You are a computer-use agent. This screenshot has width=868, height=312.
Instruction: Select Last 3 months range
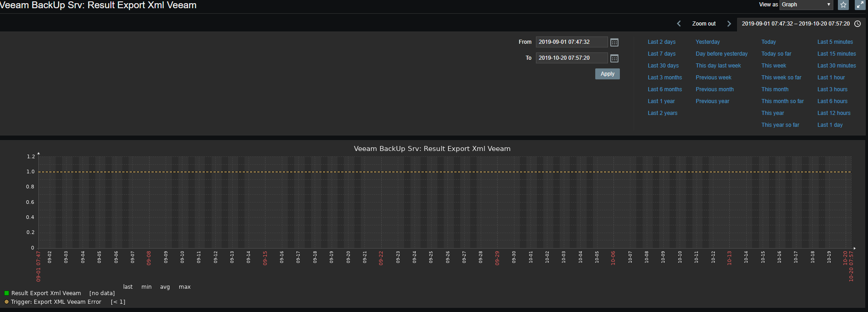tap(665, 78)
